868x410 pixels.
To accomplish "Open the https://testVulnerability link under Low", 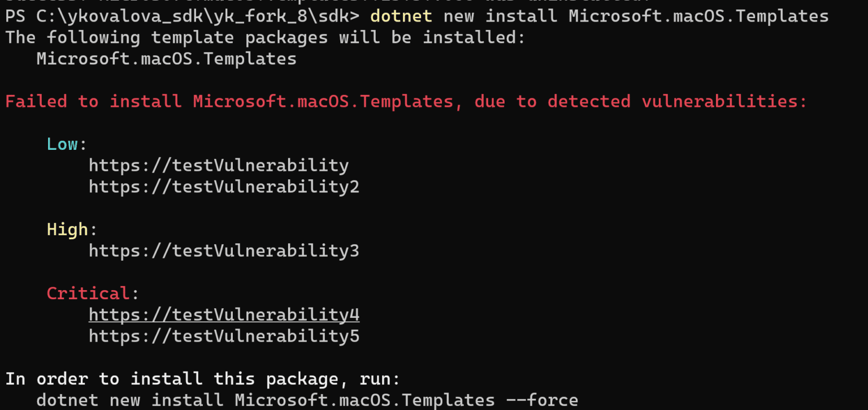I will click(218, 165).
